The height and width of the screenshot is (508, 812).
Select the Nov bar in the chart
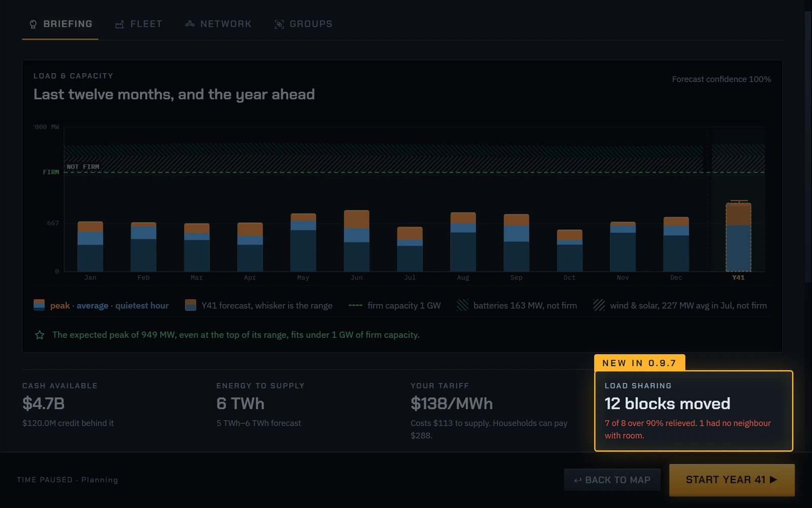pos(623,246)
